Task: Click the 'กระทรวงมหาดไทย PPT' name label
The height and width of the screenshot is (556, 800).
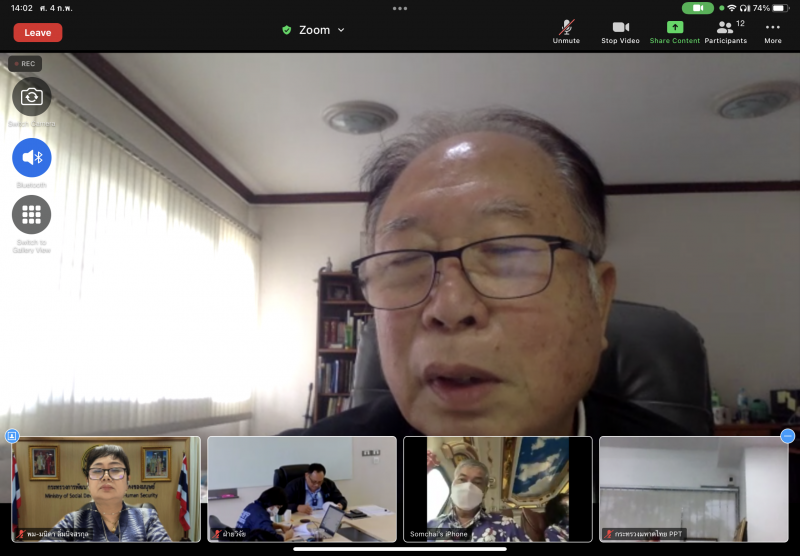Action: point(644,534)
